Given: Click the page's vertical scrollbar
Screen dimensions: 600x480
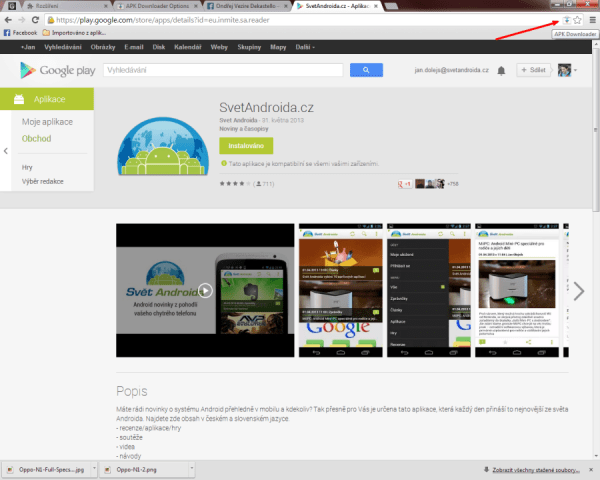Looking at the screenshot, I should 596,129.
